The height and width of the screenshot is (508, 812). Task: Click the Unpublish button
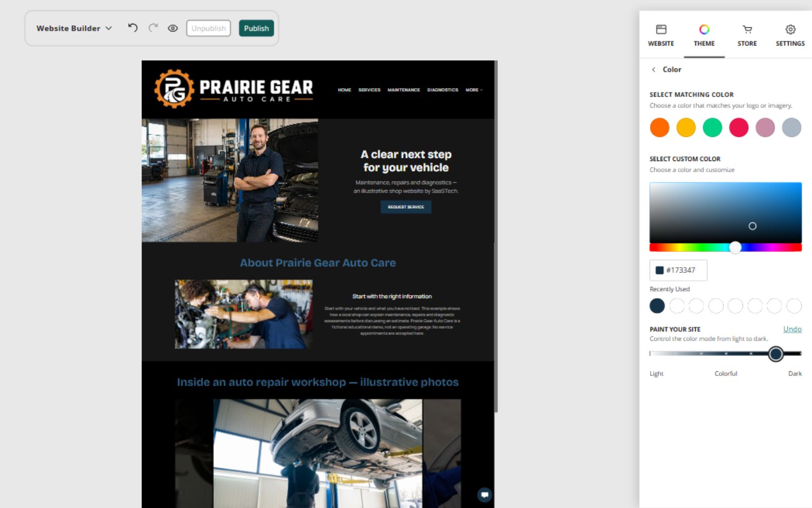point(209,28)
